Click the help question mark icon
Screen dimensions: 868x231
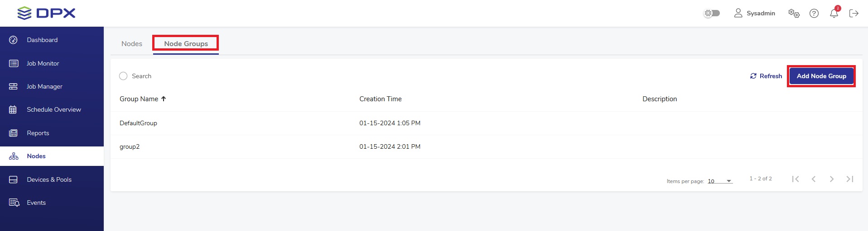[814, 13]
